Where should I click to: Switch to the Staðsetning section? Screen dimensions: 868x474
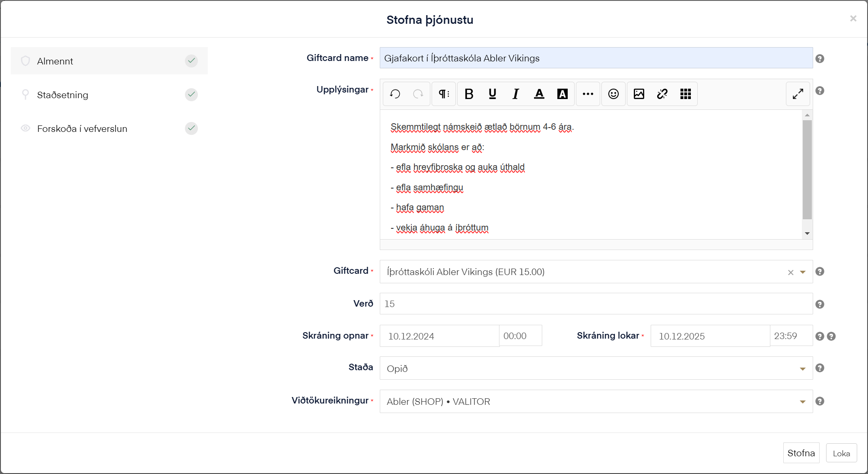(63, 95)
